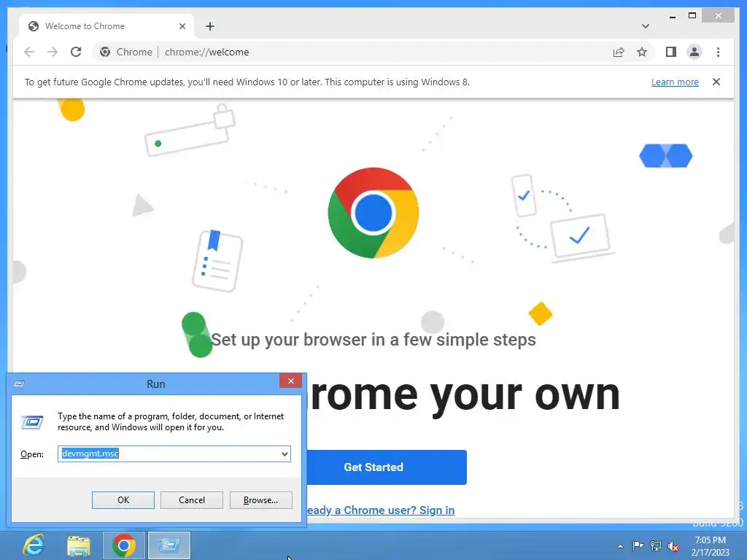Click Chrome's back navigation arrow
The height and width of the screenshot is (560, 747).
[29, 52]
